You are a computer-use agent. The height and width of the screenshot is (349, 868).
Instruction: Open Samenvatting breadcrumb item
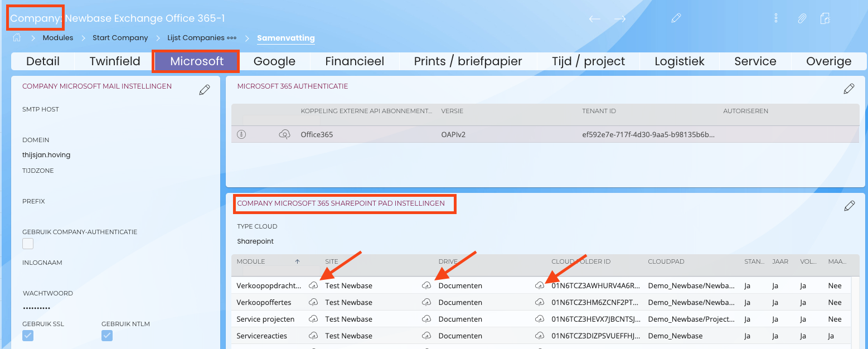tap(286, 38)
